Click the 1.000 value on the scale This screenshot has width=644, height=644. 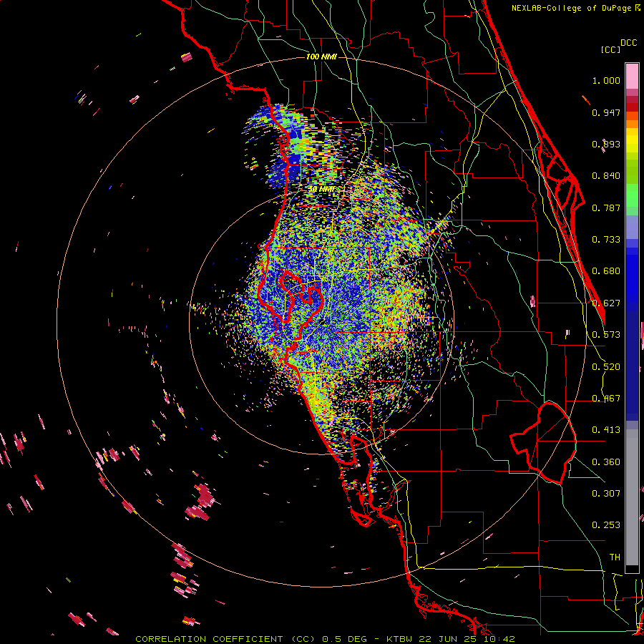[x=606, y=80]
